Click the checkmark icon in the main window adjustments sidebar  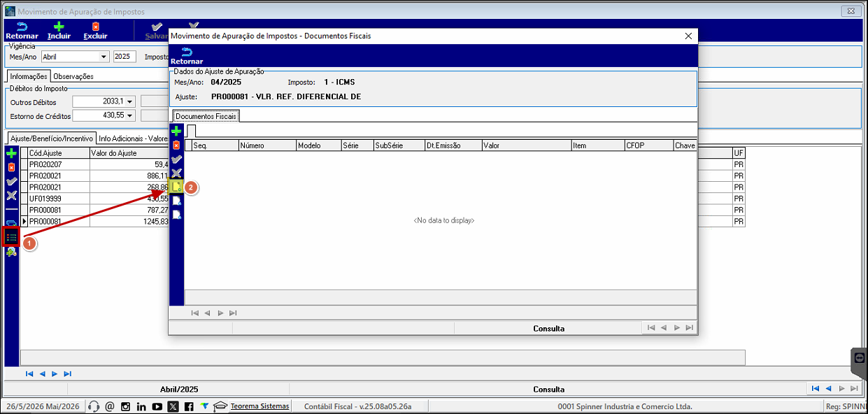[11, 182]
